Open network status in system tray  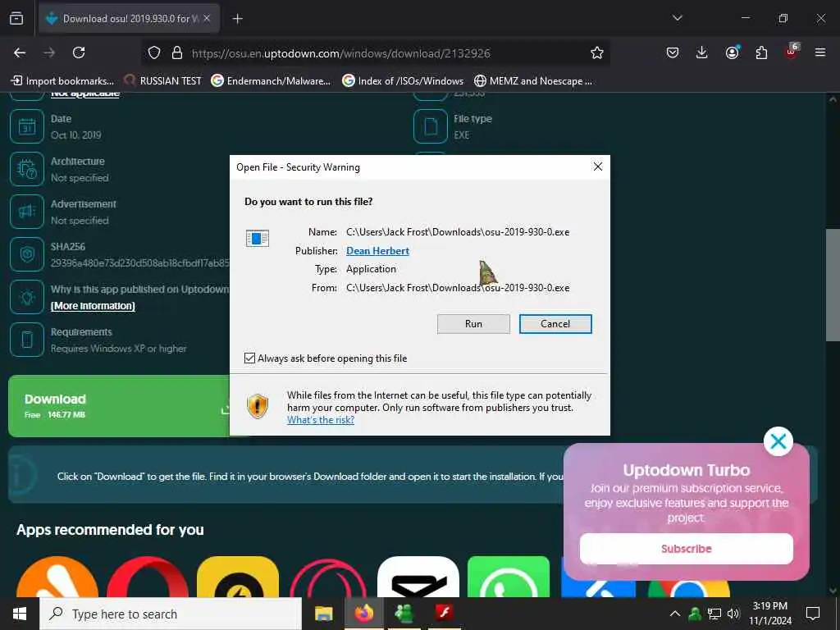[x=714, y=614]
